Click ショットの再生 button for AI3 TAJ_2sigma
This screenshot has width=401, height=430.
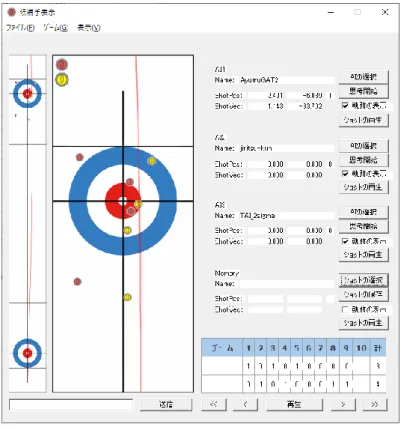(364, 255)
